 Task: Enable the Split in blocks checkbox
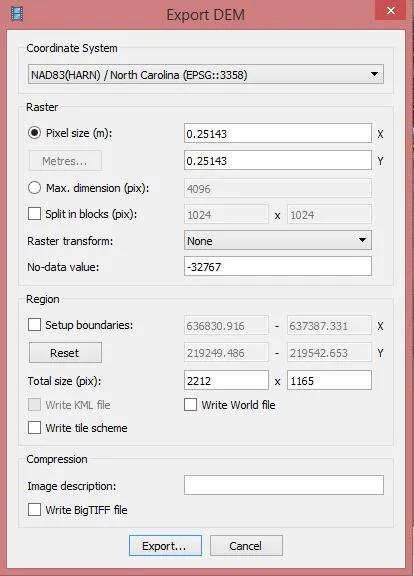tap(34, 213)
